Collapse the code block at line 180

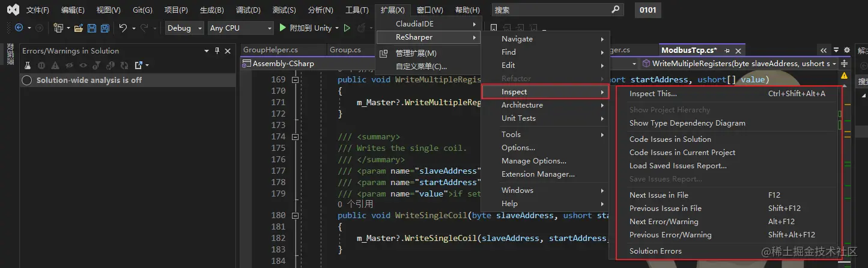[x=295, y=215]
